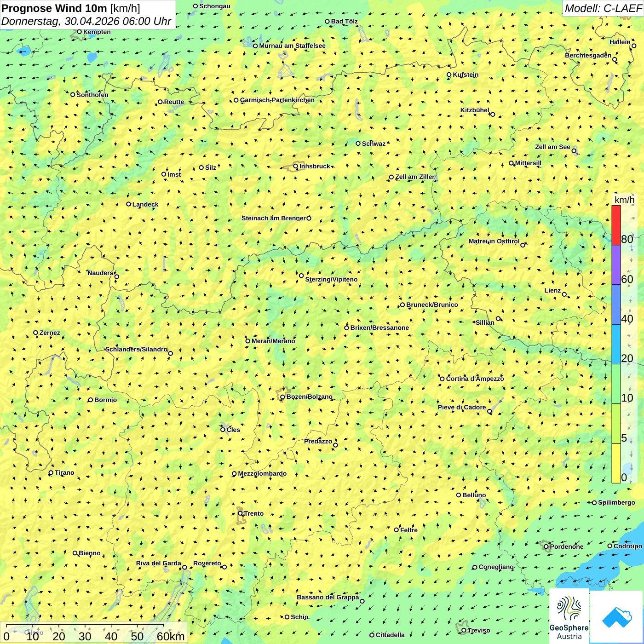Select the Innsbruck city label
Image resolution: width=644 pixels, height=644 pixels.
pos(315,167)
